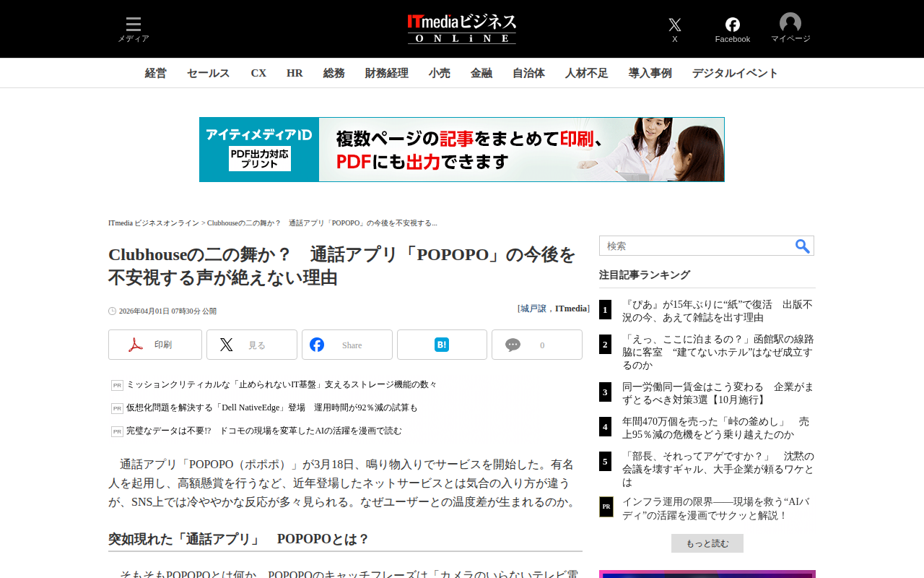This screenshot has width=924, height=578.
Task: Open the 財務経理 category
Action: 387,73
